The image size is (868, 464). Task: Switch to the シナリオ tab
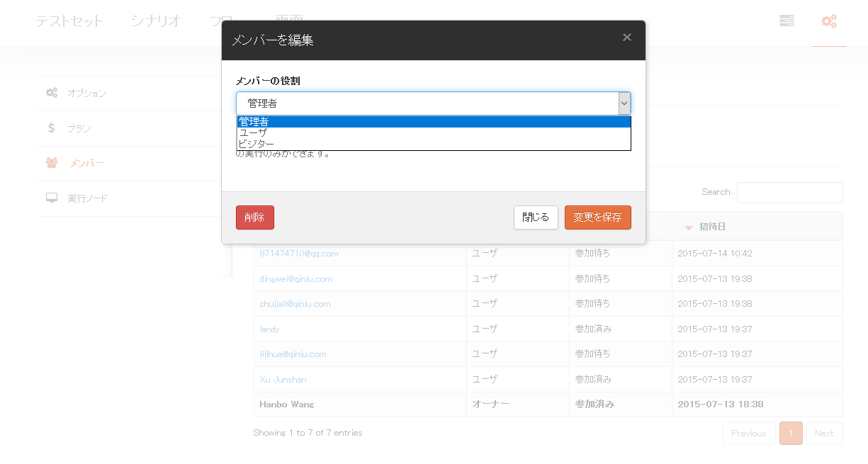pos(156,21)
